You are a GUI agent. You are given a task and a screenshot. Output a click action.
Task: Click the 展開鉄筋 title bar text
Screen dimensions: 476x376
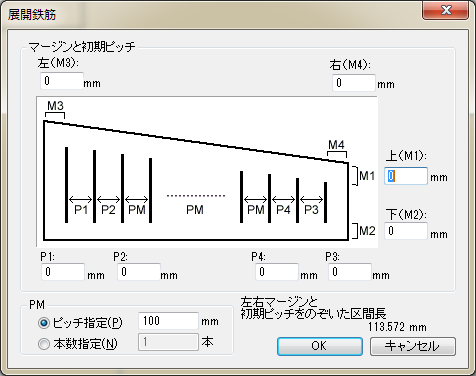tap(32, 15)
